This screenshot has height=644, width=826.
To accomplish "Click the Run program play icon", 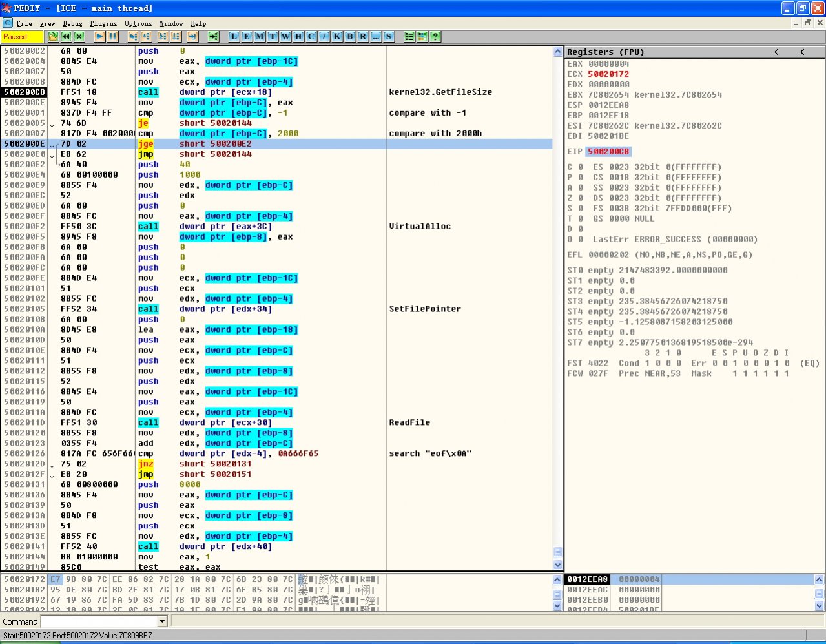I will (x=100, y=37).
